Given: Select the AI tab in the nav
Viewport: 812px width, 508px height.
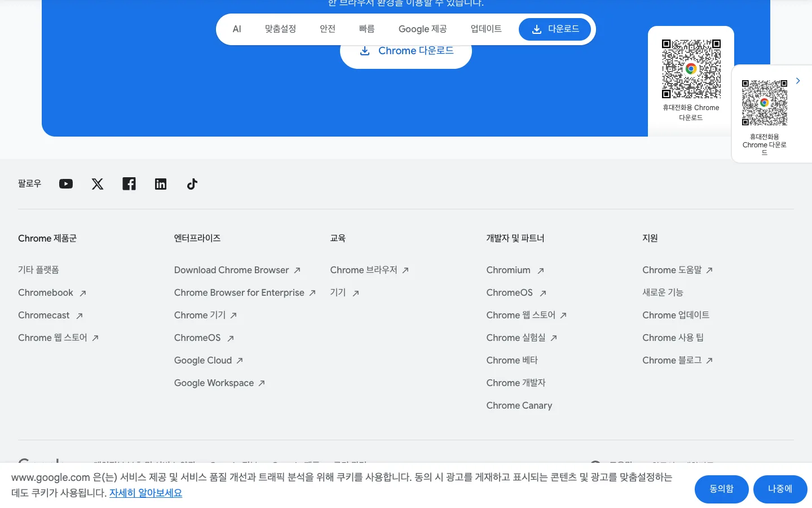Looking at the screenshot, I should coord(237,29).
